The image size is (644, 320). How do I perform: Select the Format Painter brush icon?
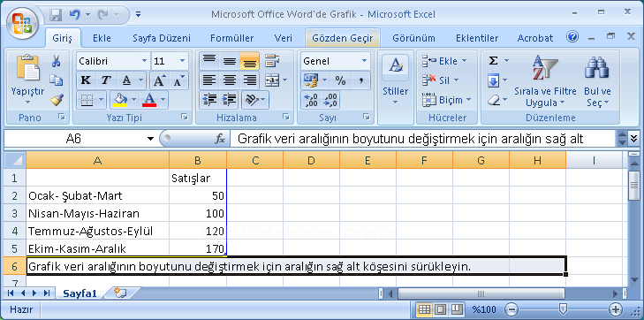click(56, 99)
